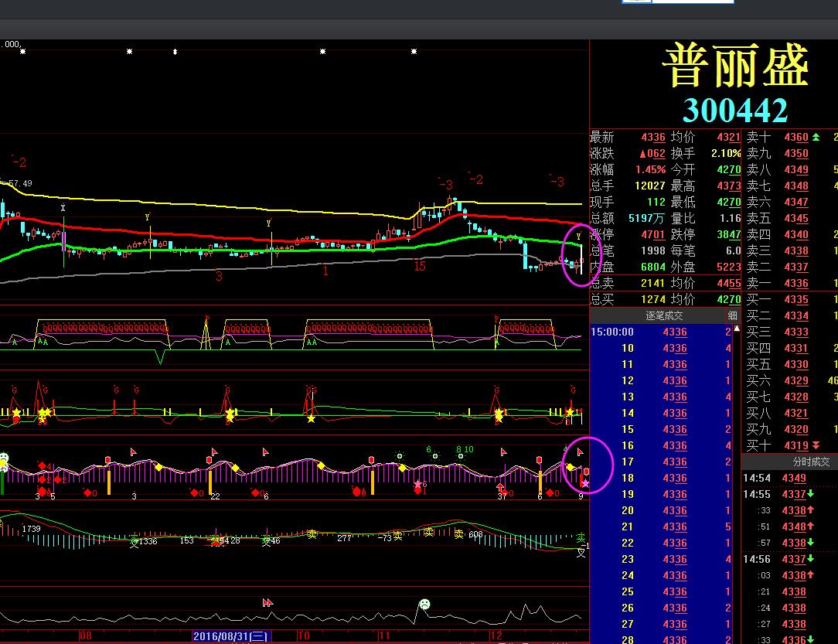Select the 换手 value 2.10%

(726, 153)
